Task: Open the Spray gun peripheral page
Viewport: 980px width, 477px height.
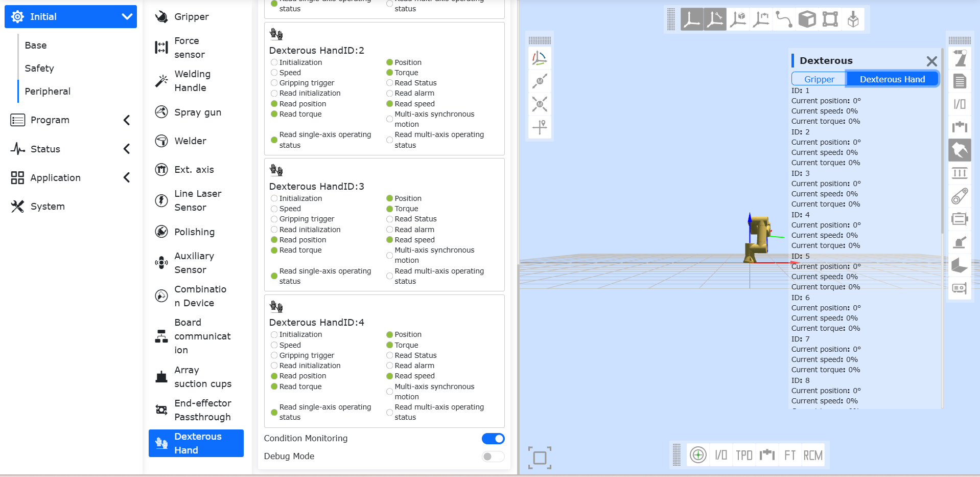Action: (196, 112)
